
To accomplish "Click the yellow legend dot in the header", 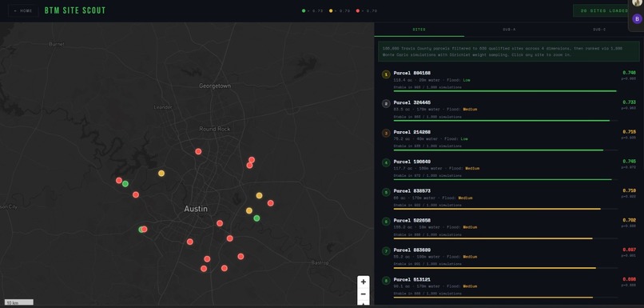I will [x=331, y=10].
